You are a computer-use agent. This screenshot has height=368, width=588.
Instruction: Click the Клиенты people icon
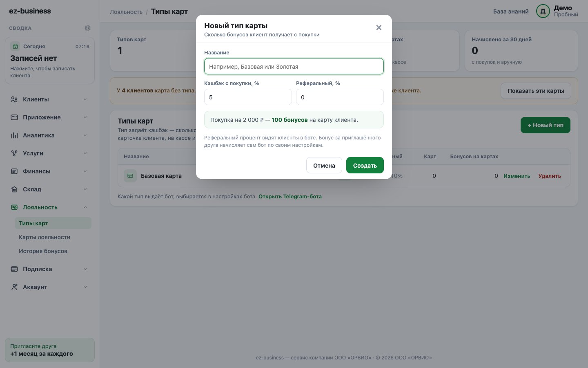[14, 99]
